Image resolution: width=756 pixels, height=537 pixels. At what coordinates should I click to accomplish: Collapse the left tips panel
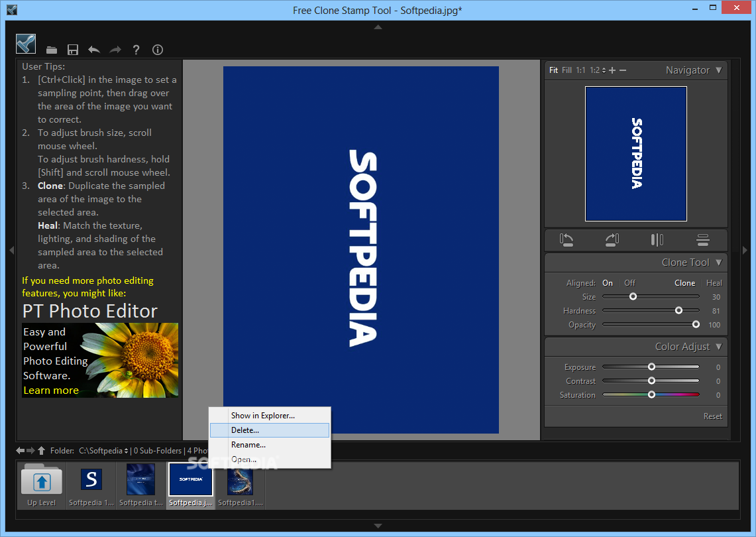12,250
